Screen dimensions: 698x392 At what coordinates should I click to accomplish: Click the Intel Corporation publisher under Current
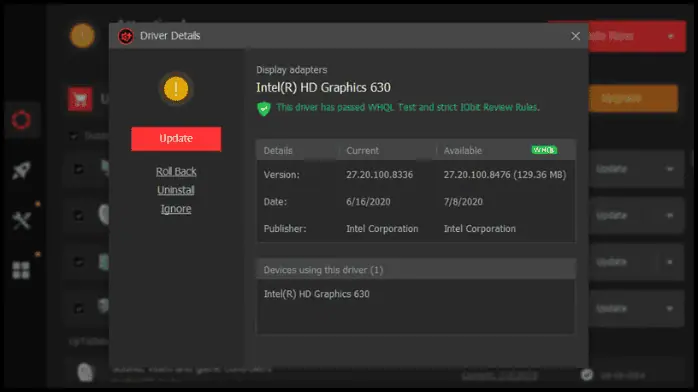tap(382, 229)
